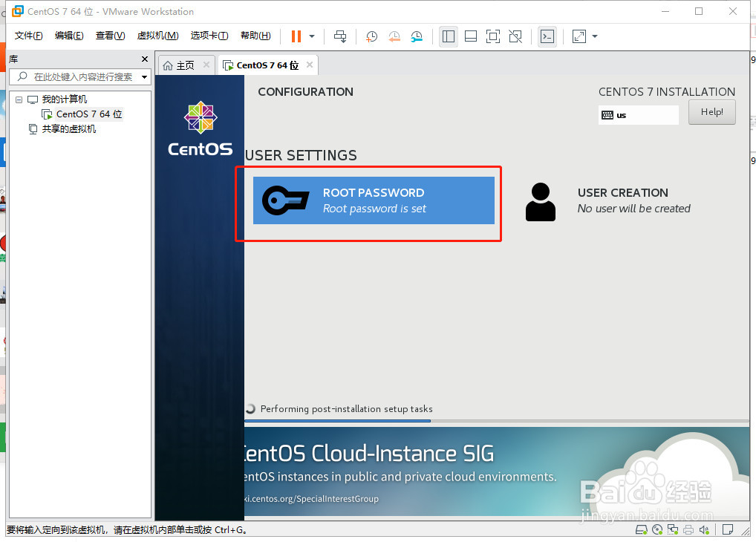The image size is (756, 542).
Task: Click the hard disk status icon
Action: pyautogui.click(x=641, y=530)
